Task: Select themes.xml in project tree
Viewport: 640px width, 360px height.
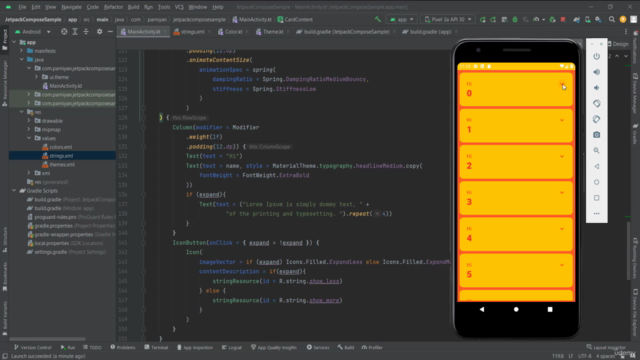Action: pyautogui.click(x=62, y=164)
